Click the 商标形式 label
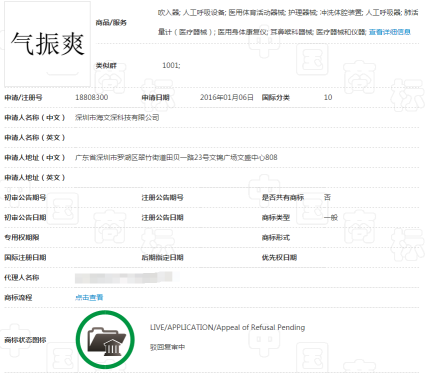The image size is (425, 373). (x=276, y=238)
